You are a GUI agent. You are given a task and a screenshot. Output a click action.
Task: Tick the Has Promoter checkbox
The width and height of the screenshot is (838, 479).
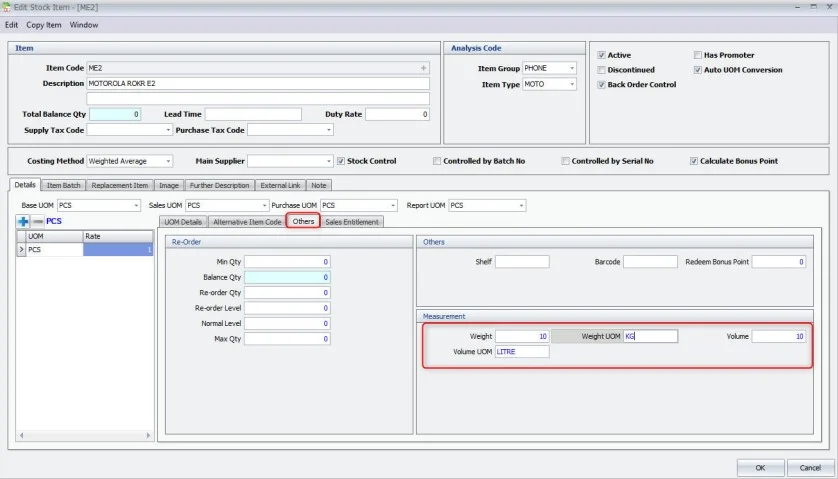[697, 55]
